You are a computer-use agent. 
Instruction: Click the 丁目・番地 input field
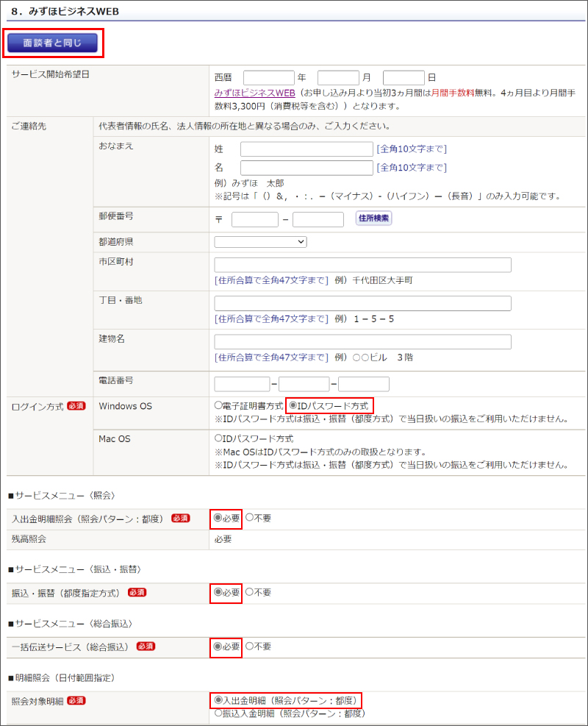tap(362, 303)
